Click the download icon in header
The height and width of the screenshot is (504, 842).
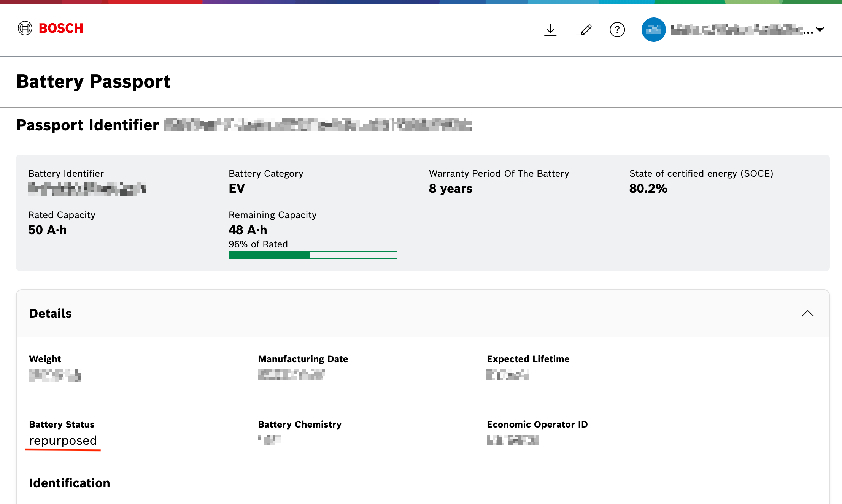coord(550,30)
